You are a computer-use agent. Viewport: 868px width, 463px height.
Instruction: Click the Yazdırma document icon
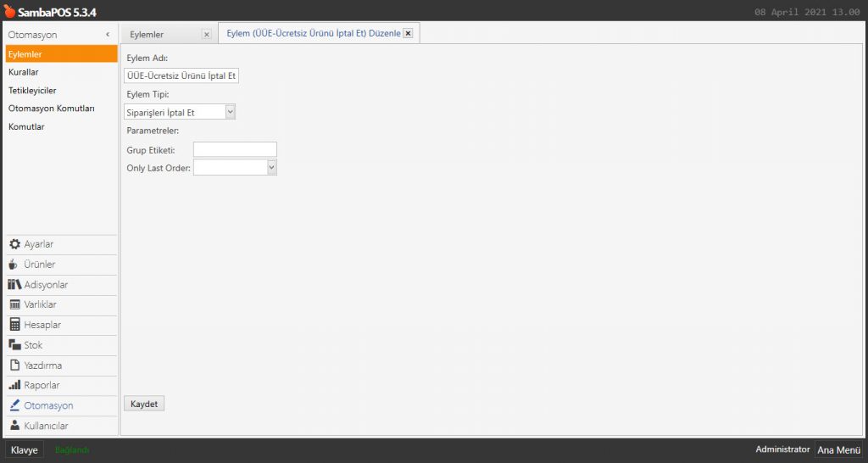[x=14, y=365]
